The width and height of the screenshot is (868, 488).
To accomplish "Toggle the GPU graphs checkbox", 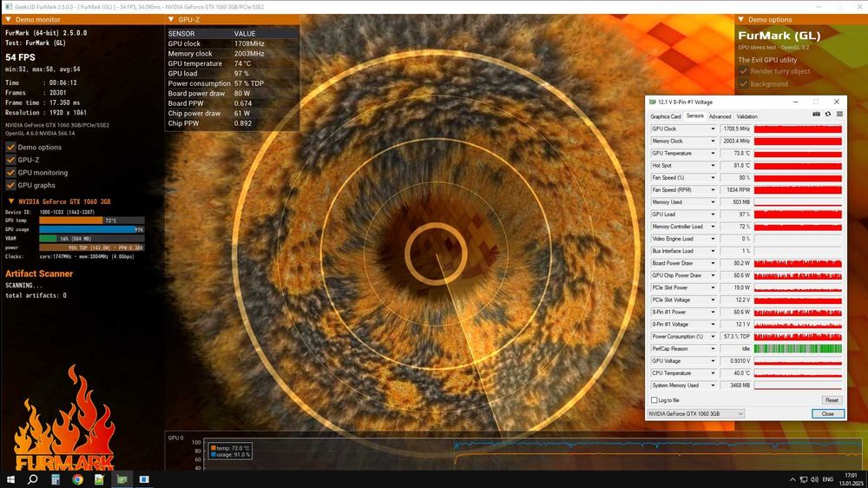I will pos(10,186).
